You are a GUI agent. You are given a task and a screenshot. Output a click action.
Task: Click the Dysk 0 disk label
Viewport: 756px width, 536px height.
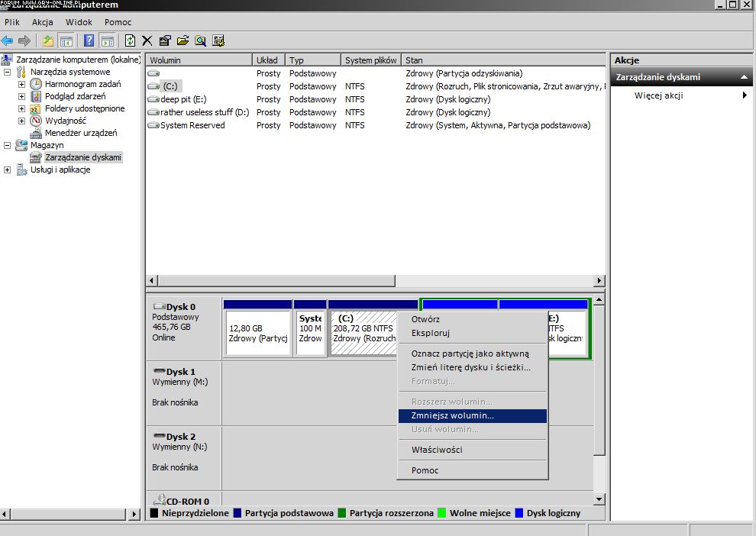tap(181, 307)
